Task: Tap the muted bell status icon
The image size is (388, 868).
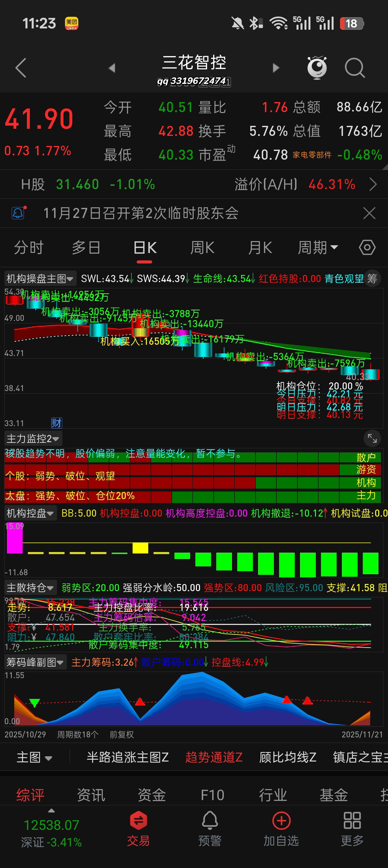Action: pyautogui.click(x=237, y=23)
